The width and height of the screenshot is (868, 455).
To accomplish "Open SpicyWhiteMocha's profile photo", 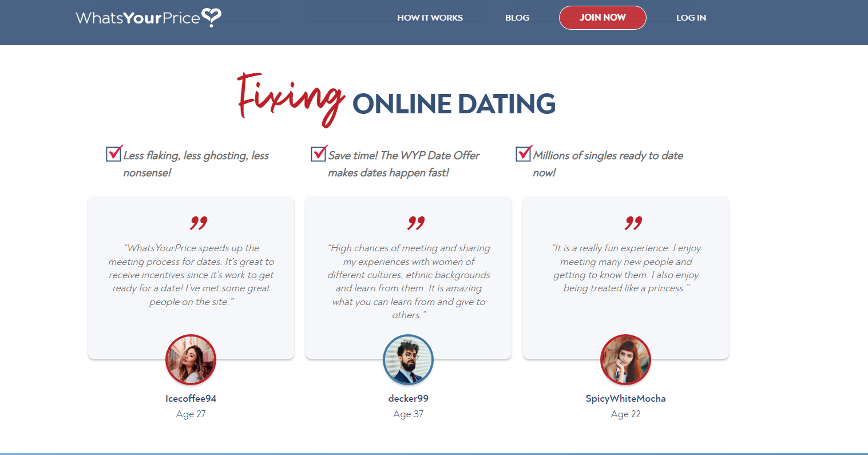I will point(625,360).
